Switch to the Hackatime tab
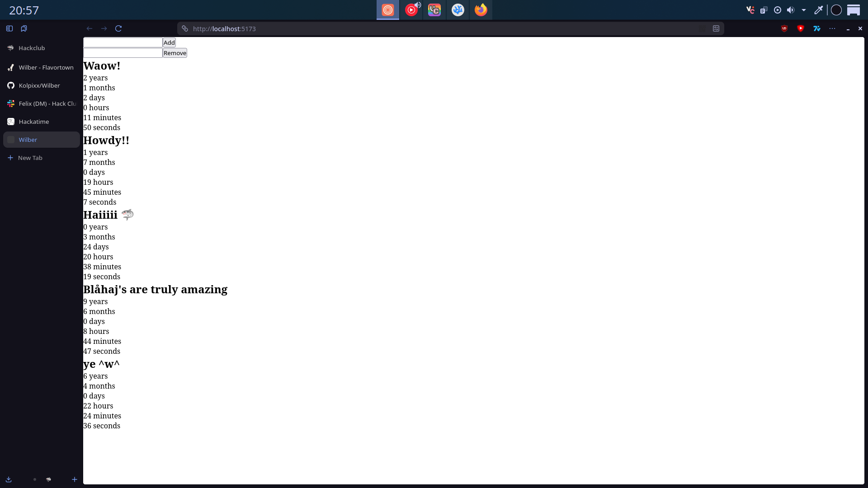This screenshot has width=868, height=488. [34, 122]
